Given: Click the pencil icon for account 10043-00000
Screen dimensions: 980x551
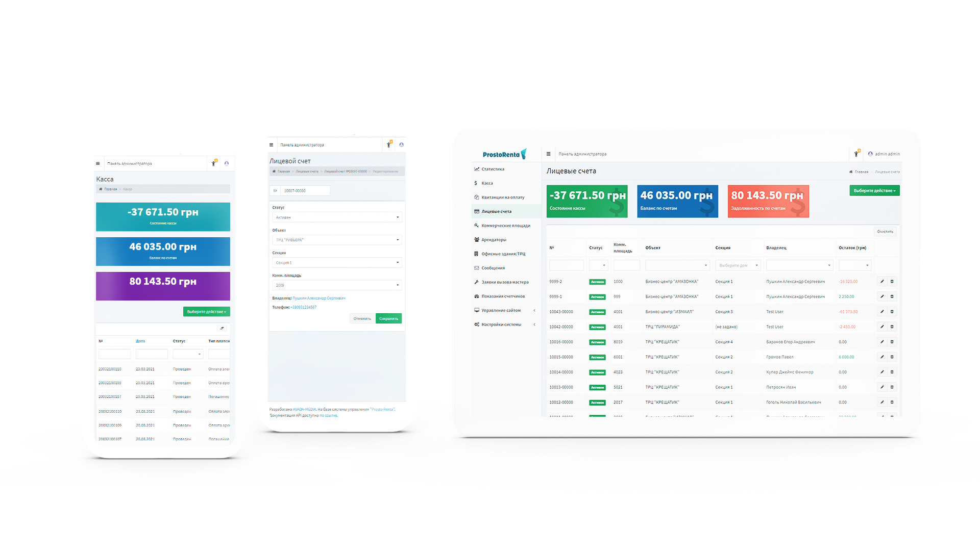Looking at the screenshot, I should click(882, 312).
